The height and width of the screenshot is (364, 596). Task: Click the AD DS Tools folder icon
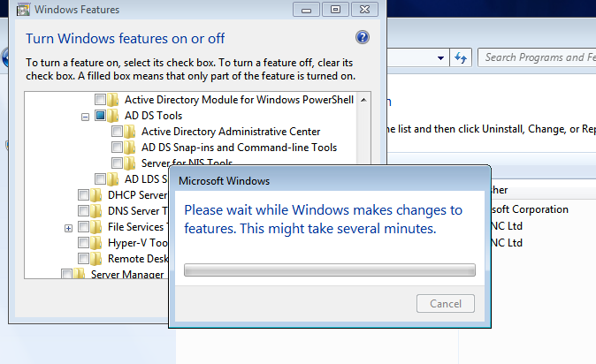pyautogui.click(x=115, y=116)
